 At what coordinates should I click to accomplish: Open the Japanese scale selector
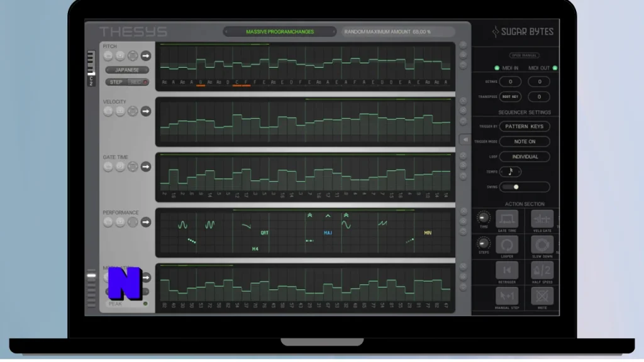(127, 70)
